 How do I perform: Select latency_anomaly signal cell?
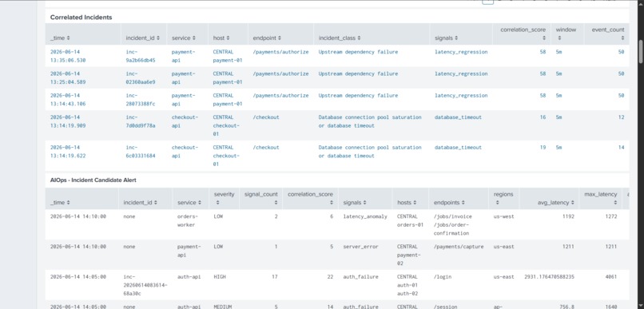click(x=365, y=216)
